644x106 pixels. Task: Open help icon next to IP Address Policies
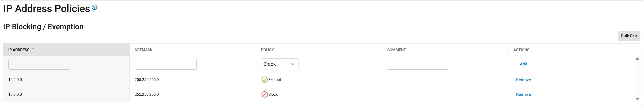point(94,7)
